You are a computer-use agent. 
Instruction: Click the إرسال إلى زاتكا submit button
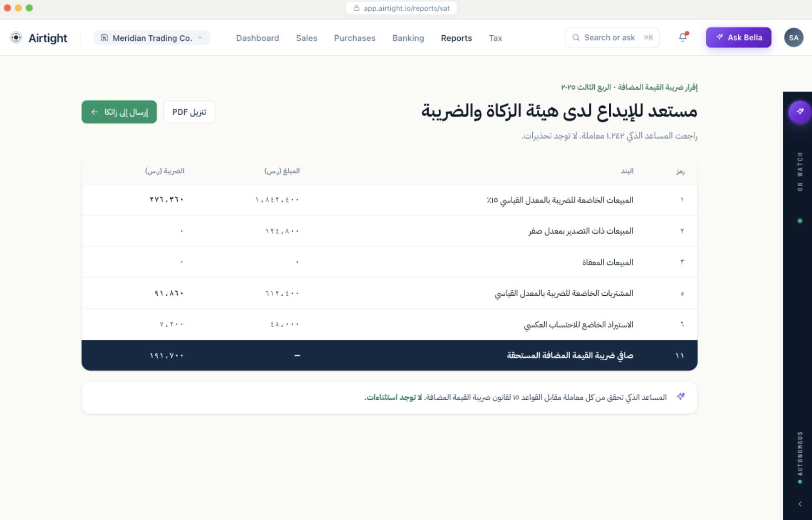[x=119, y=111]
